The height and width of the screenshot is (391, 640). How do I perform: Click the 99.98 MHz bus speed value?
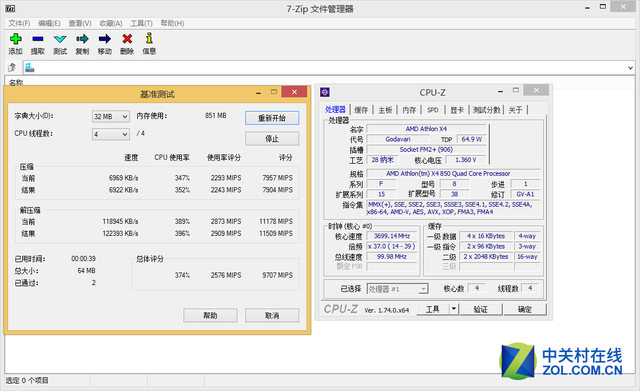coord(392,257)
